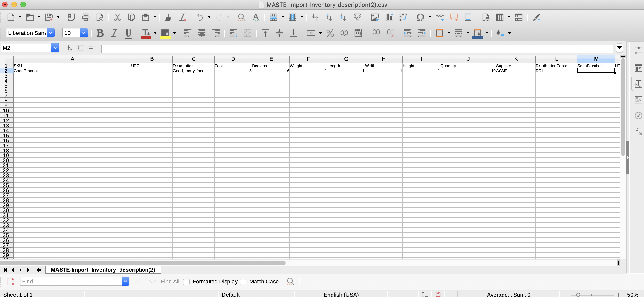Open the sidebar Navigator compass icon
The height and width of the screenshot is (297, 644).
(x=638, y=115)
